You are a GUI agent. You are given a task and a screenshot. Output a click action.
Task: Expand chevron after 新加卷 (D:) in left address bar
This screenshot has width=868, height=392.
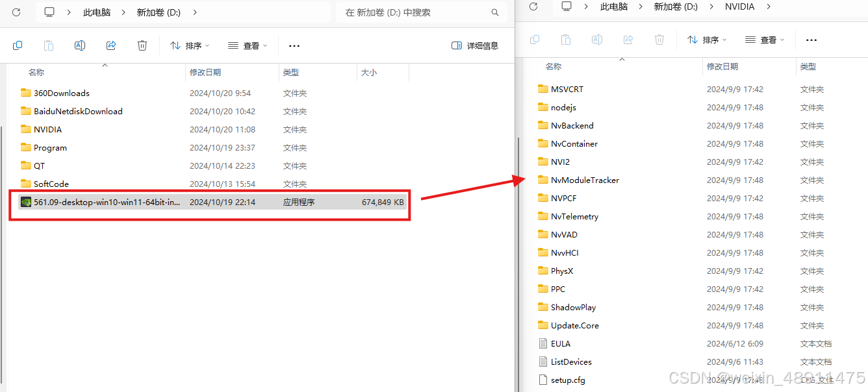click(x=195, y=12)
